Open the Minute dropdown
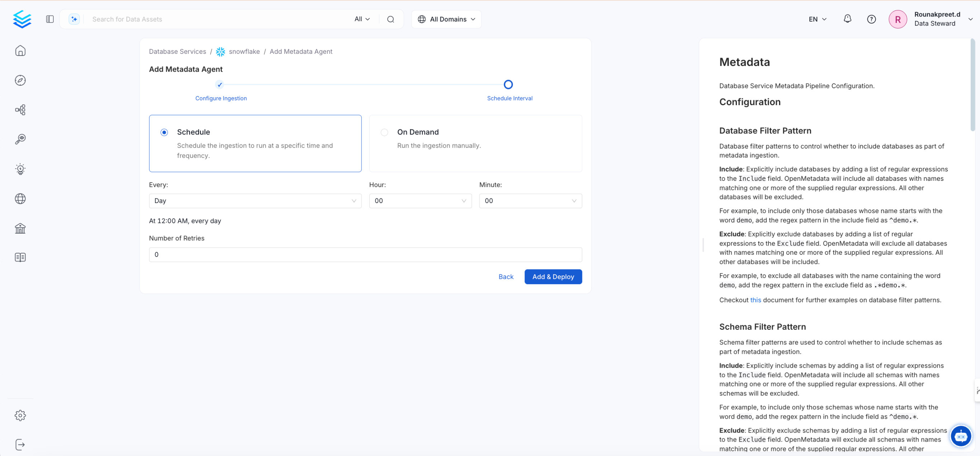Screen dimensions: 980x456 530,201
